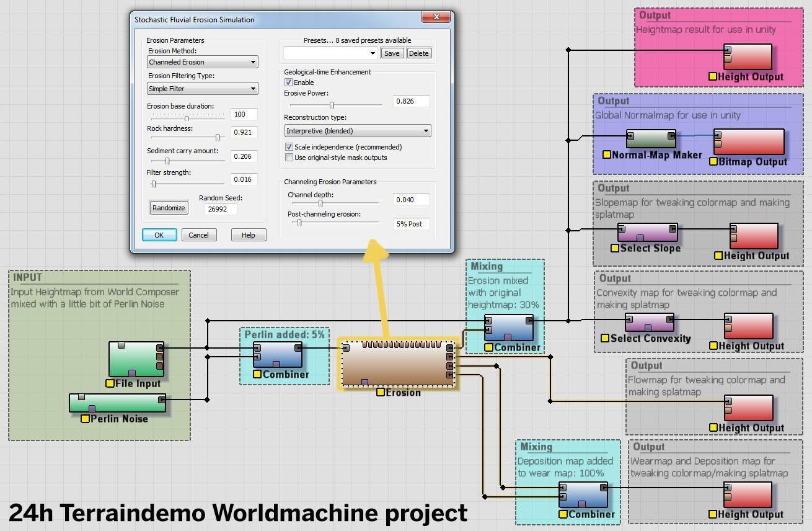Select the Select Slope node

point(648,233)
